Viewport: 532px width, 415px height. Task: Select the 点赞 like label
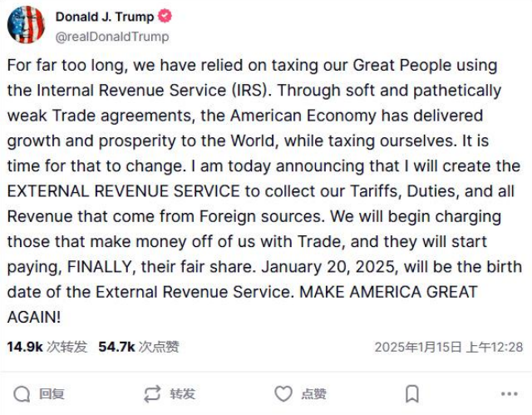click(313, 393)
